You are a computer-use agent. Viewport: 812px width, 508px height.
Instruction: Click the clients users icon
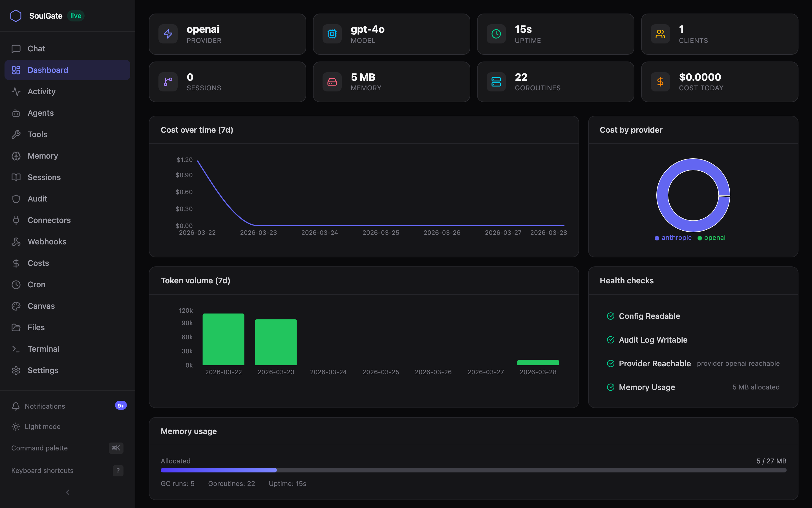coord(660,34)
